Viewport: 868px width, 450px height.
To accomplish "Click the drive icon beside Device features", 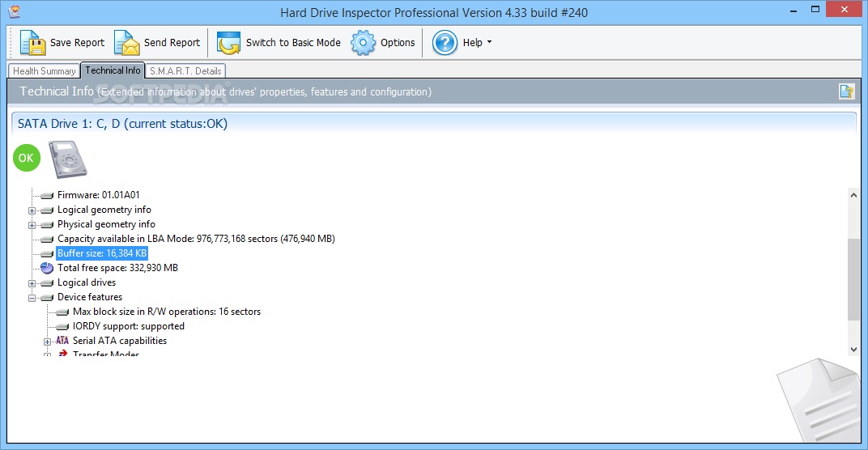I will pyautogui.click(x=48, y=298).
